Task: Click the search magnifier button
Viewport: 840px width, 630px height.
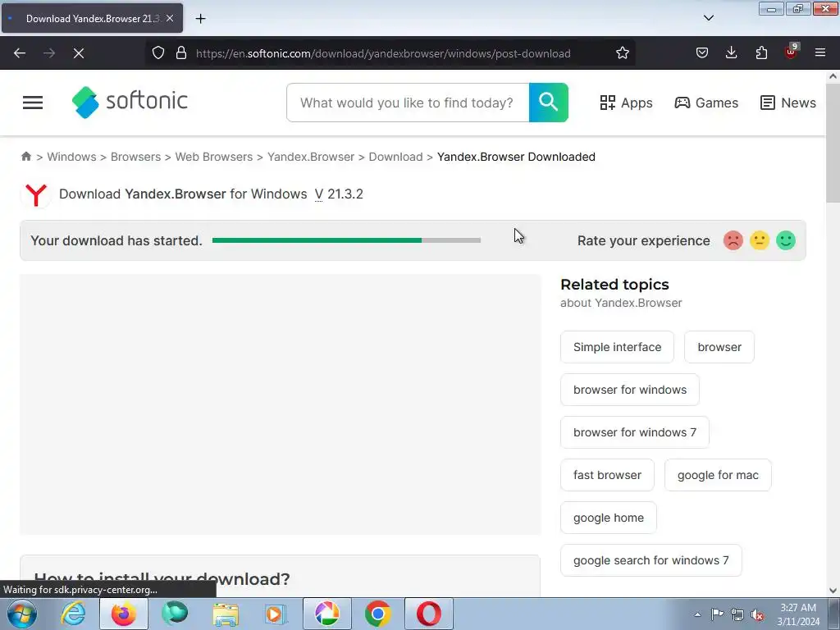Action: coord(549,103)
